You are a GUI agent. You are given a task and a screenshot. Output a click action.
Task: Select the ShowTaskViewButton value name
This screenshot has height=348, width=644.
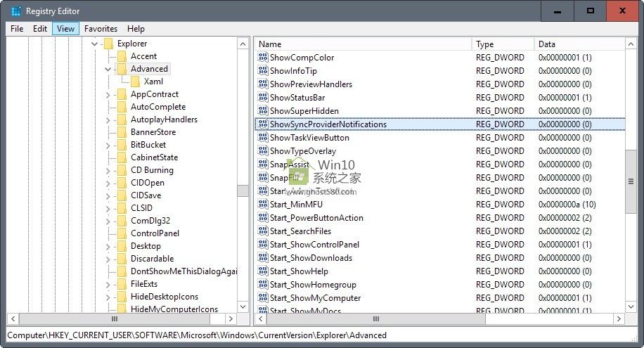point(309,138)
